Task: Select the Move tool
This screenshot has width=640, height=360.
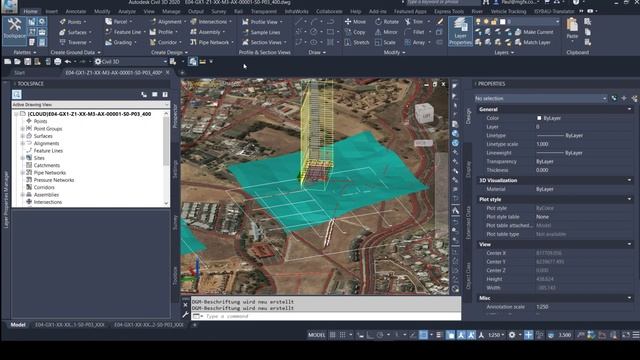Action: 356,22
